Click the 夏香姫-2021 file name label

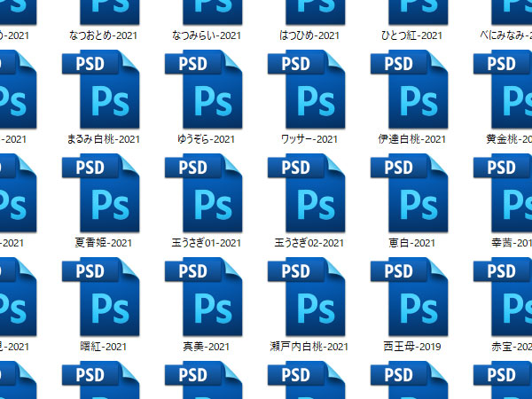(103, 243)
